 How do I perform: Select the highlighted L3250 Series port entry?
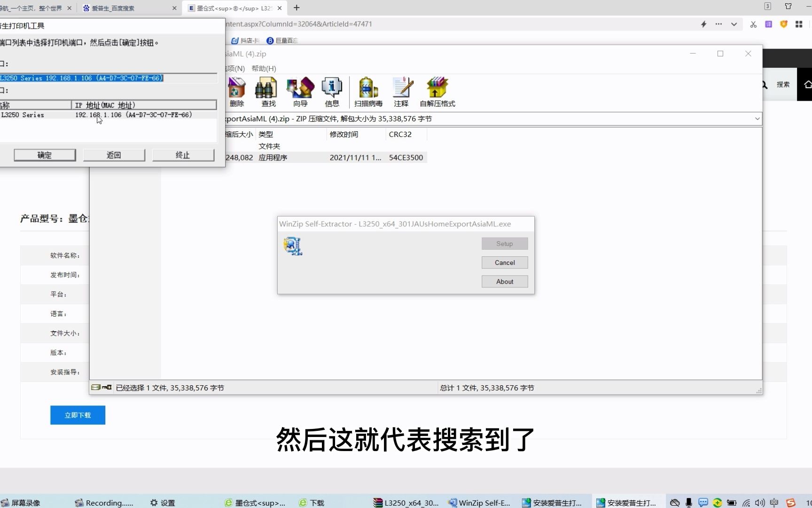(x=82, y=78)
